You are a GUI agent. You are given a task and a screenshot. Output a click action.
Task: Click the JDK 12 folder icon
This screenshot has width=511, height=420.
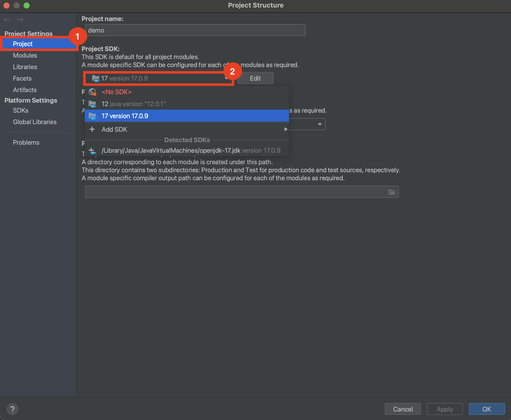(92, 104)
